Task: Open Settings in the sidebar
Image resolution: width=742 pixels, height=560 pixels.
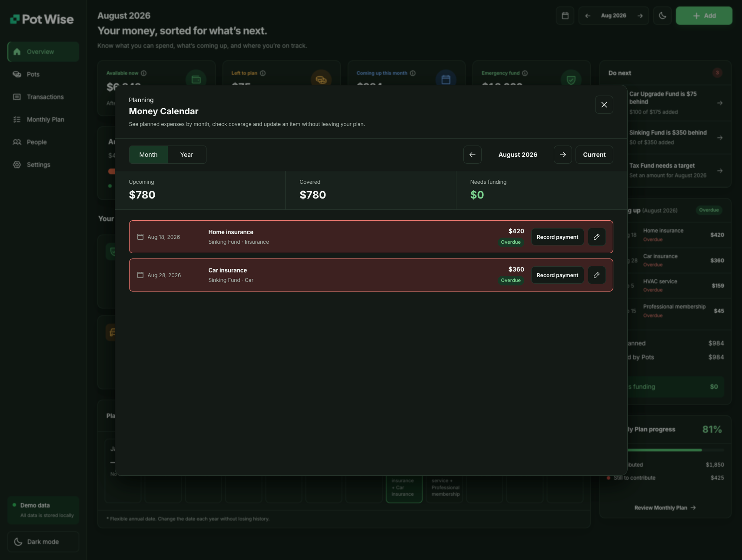Action: coord(43,165)
